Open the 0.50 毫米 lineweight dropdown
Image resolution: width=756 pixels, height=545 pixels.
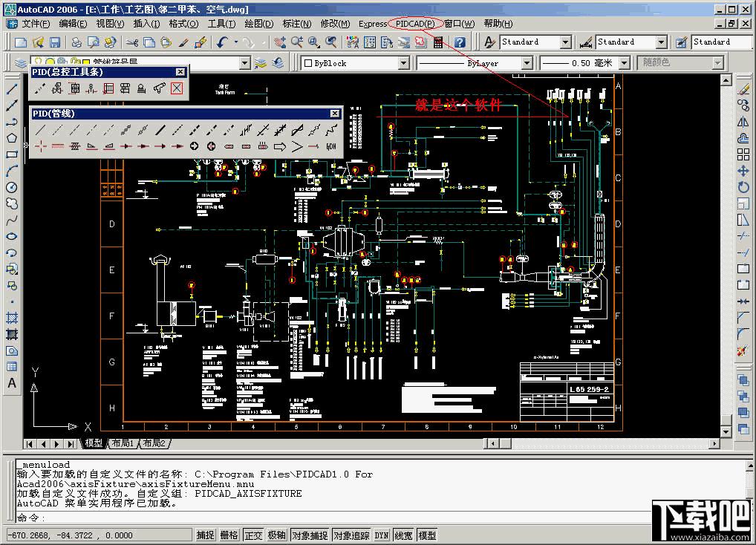(x=625, y=63)
